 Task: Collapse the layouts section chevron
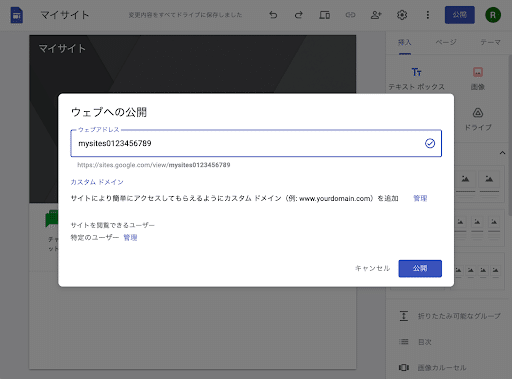(502, 153)
